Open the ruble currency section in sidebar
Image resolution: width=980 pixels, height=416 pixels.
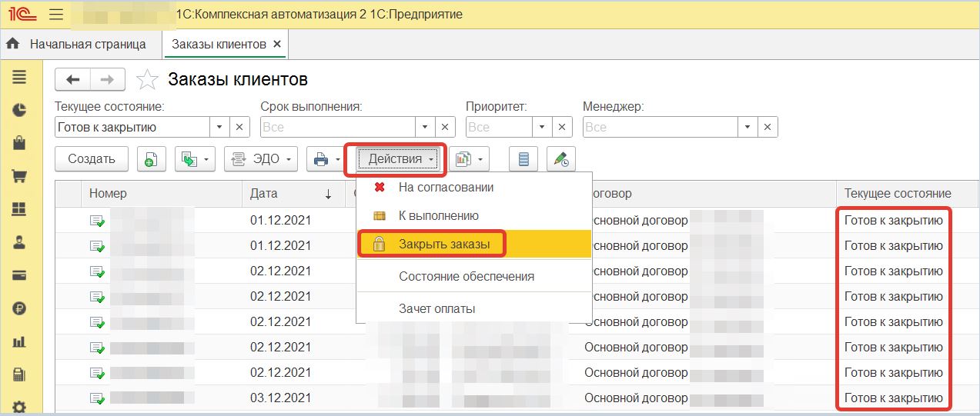19,308
